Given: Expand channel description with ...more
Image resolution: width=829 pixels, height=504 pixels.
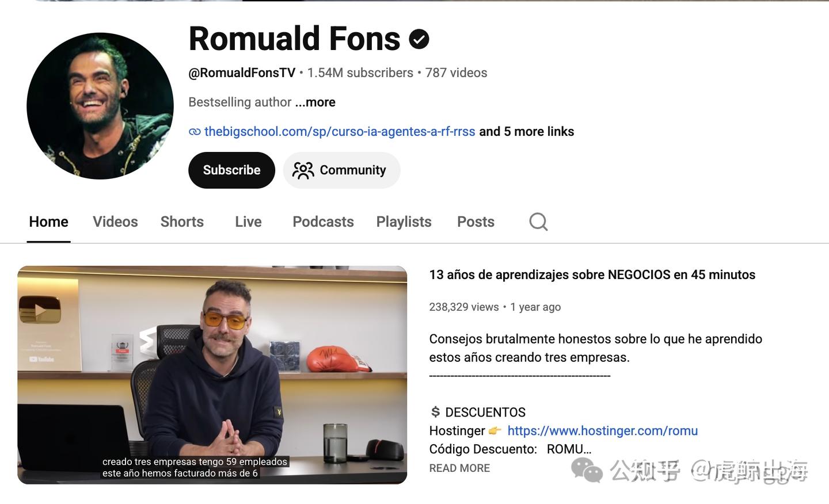Looking at the screenshot, I should 315,102.
